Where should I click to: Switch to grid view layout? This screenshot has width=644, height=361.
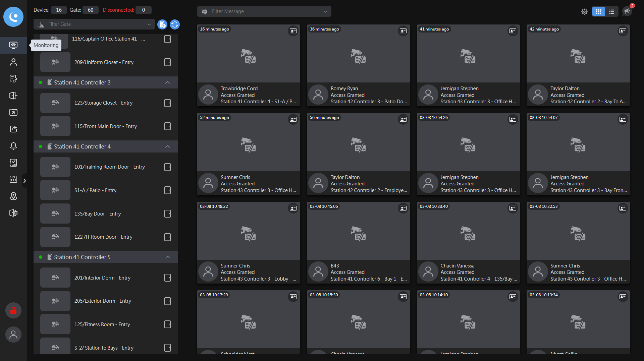point(598,12)
